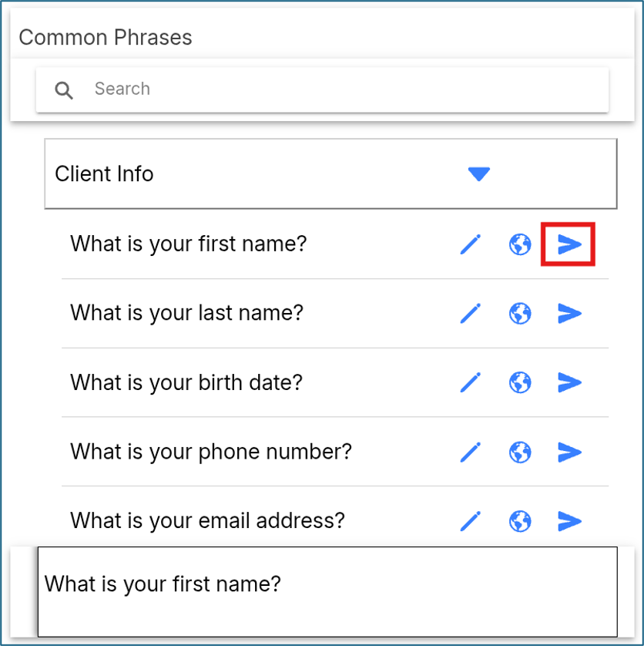Click the pencil icon beside last name phrase
The image size is (644, 646).
point(470,314)
